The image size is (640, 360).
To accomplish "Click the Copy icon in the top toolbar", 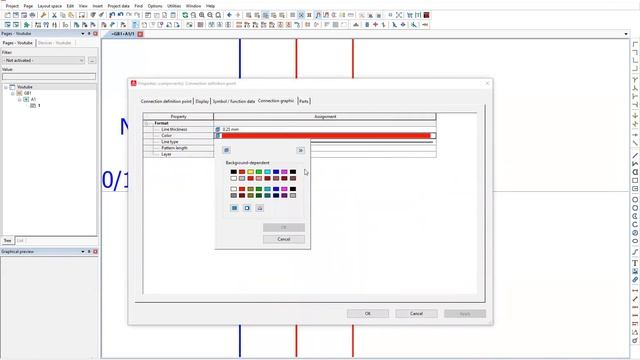I will [x=63, y=15].
